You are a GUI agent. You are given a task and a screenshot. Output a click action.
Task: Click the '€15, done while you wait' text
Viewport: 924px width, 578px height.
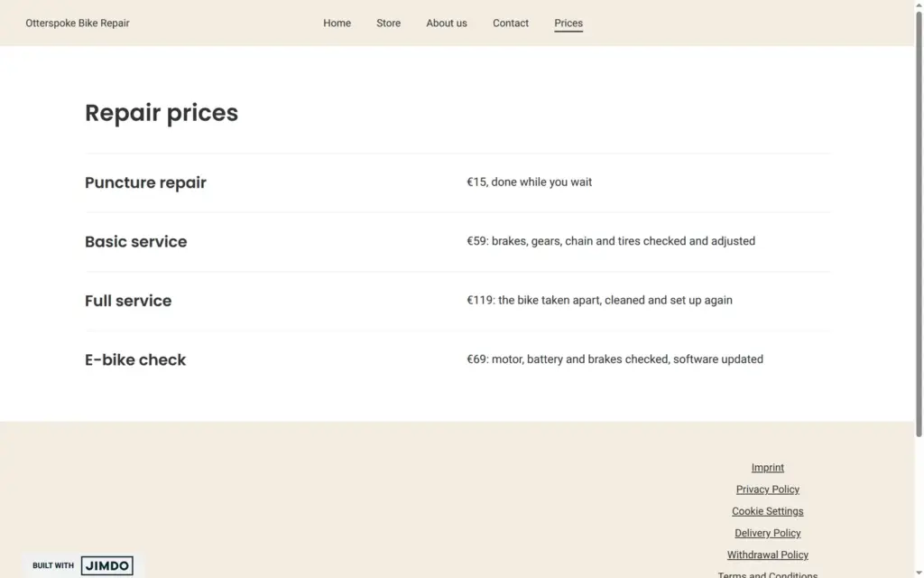tap(529, 182)
